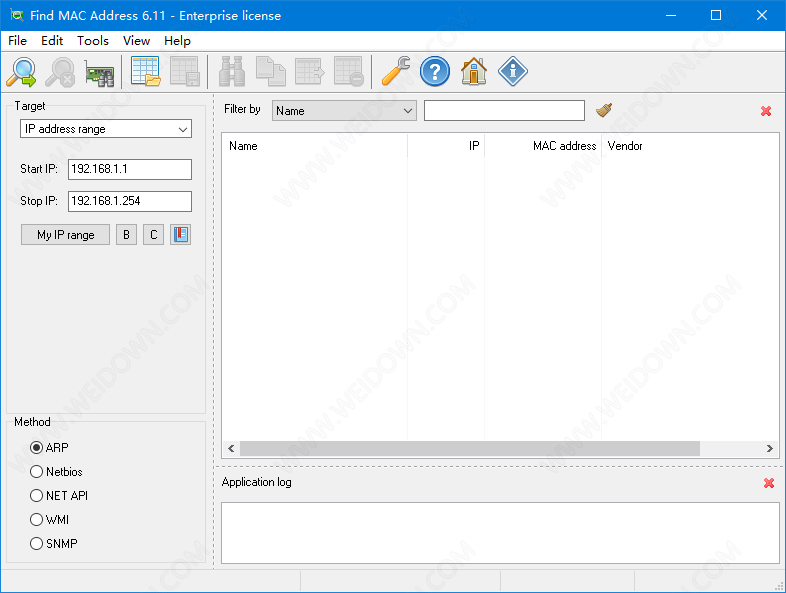Click the results scroll right arrow

click(769, 449)
